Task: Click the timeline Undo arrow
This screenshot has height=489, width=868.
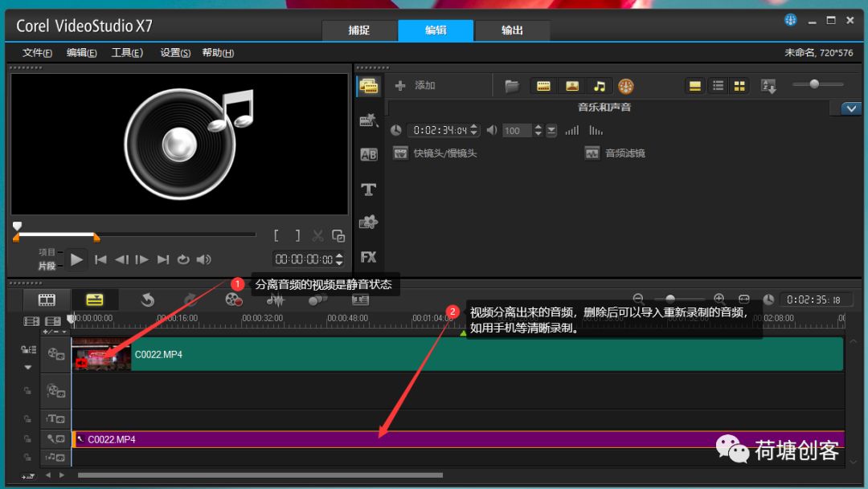Action: click(148, 300)
